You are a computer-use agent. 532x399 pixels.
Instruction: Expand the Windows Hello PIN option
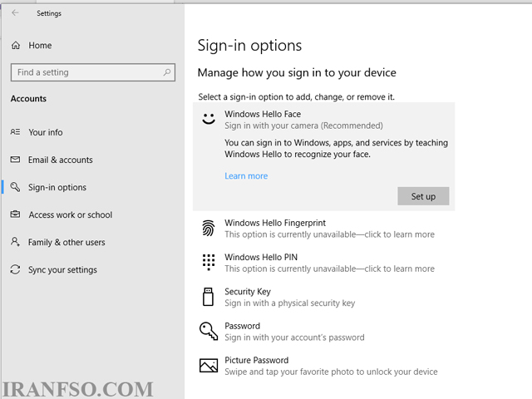pyautogui.click(x=323, y=263)
